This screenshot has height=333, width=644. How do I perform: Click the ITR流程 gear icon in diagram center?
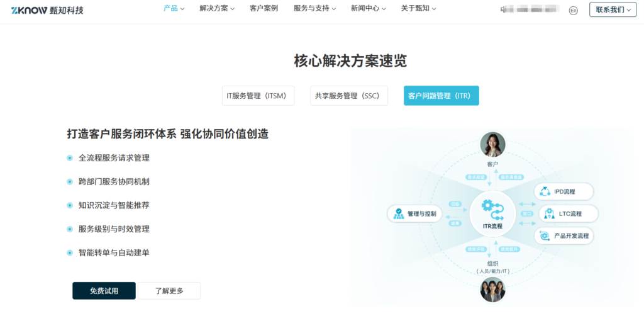(x=492, y=210)
